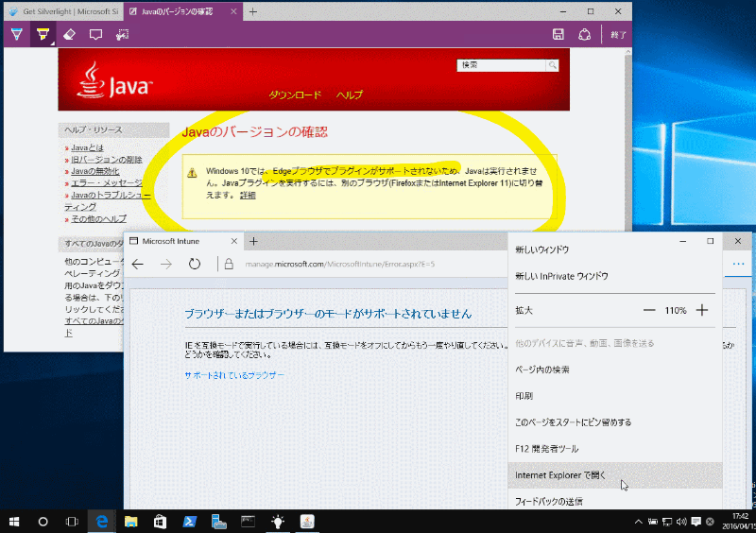Screen dimensions: 756x533
Task: Click the Java logo
Action: [114, 81]
